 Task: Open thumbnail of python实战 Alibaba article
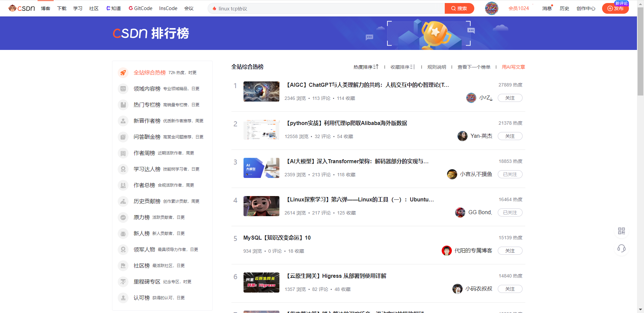tap(261, 130)
